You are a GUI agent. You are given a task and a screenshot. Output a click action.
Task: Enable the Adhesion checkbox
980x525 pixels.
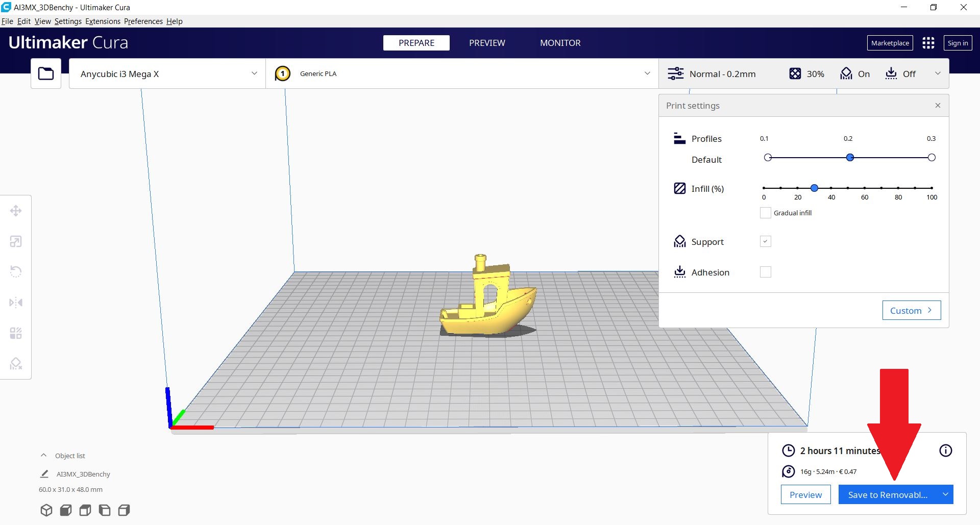pos(765,272)
